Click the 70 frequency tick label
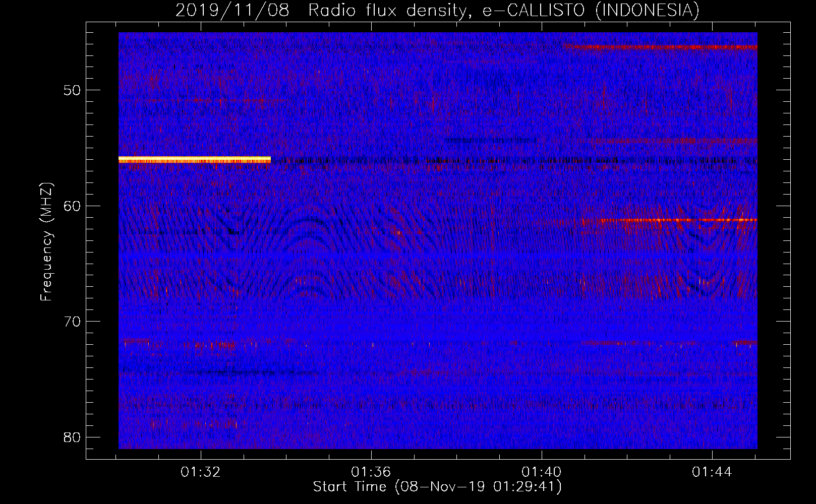 (72, 322)
